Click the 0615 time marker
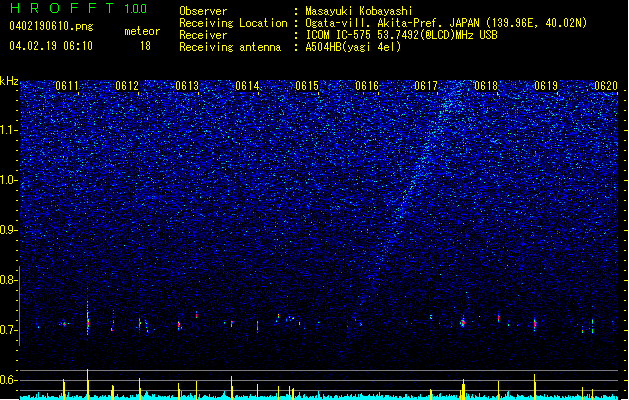This screenshot has width=629, height=400. click(x=307, y=86)
